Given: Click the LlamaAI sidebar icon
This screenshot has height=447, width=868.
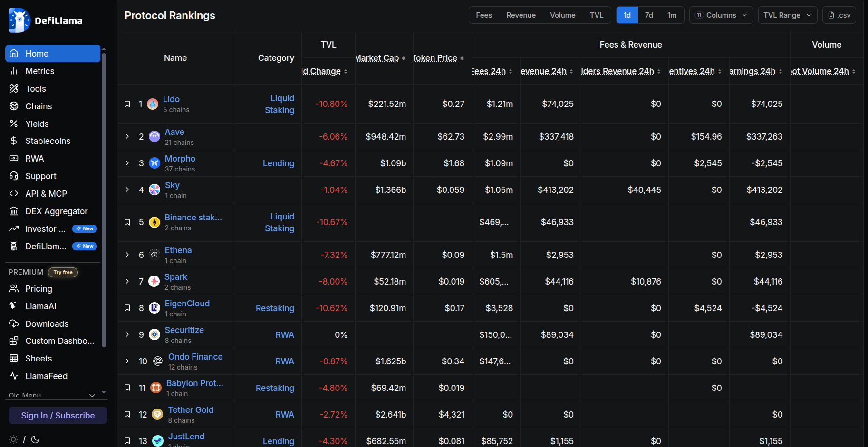Looking at the screenshot, I should (14, 306).
